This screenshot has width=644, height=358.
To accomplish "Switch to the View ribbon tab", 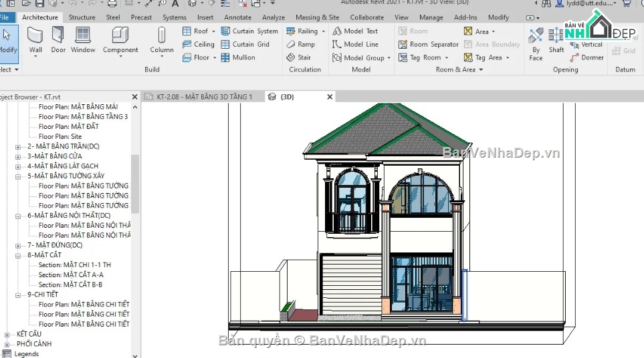I will [401, 17].
